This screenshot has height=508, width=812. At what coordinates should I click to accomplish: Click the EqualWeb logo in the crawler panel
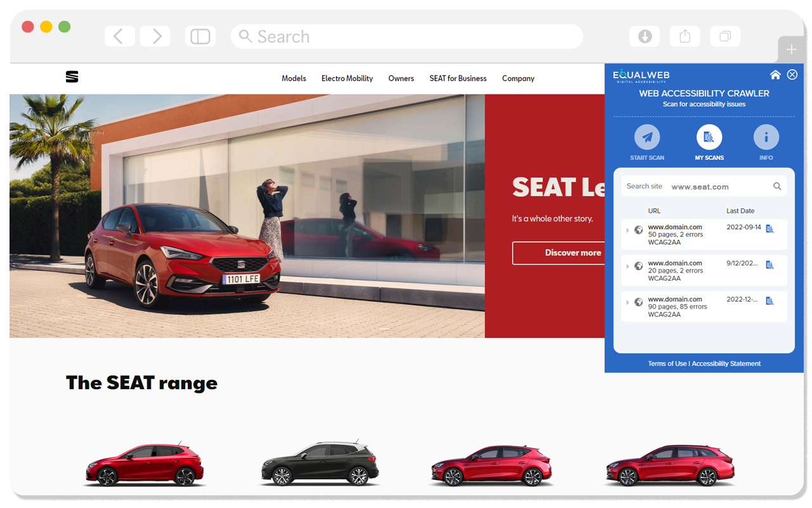click(641, 76)
